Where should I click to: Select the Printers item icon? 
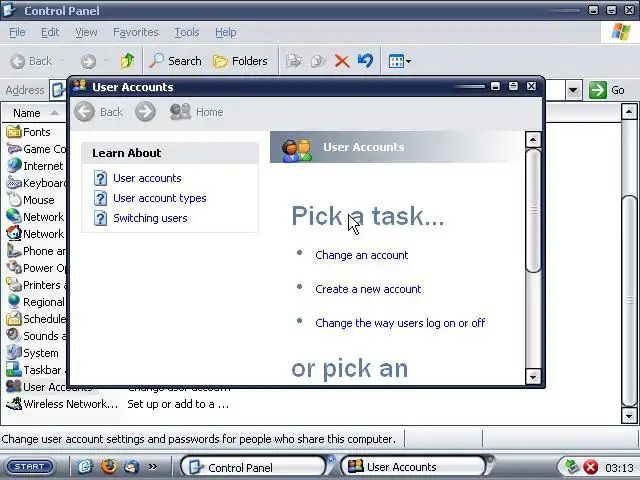[14, 285]
